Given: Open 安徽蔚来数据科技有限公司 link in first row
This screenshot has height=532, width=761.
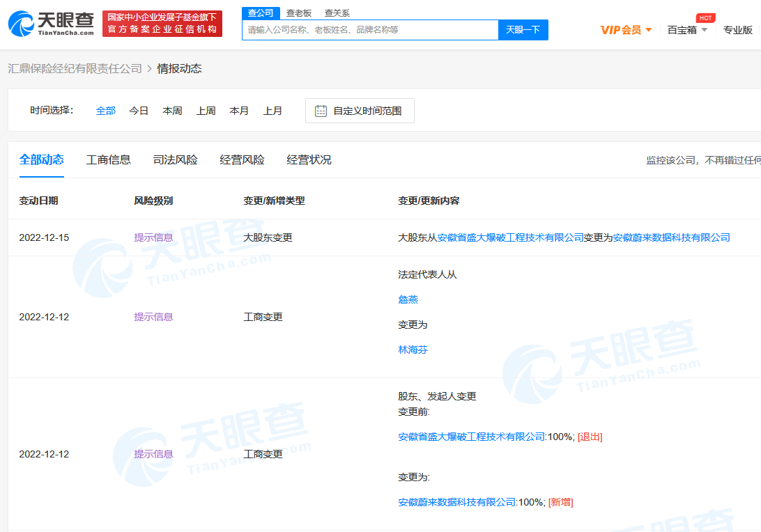Looking at the screenshot, I should tap(671, 237).
